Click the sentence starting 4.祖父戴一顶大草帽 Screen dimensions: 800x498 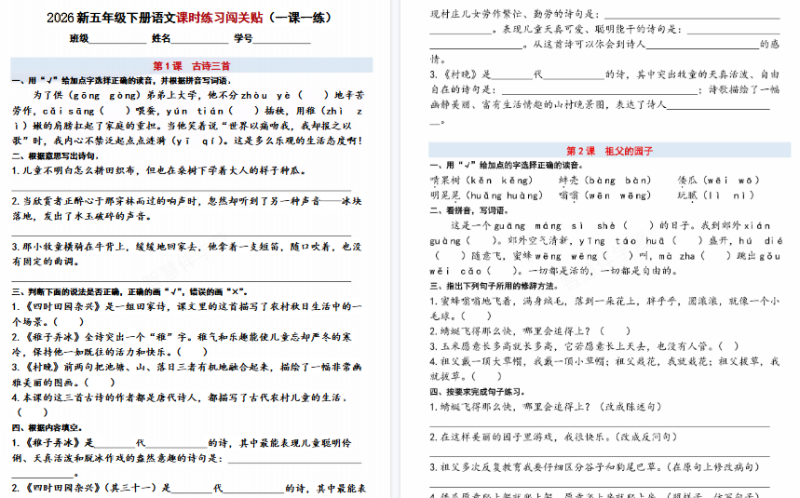pyautogui.click(x=605, y=369)
